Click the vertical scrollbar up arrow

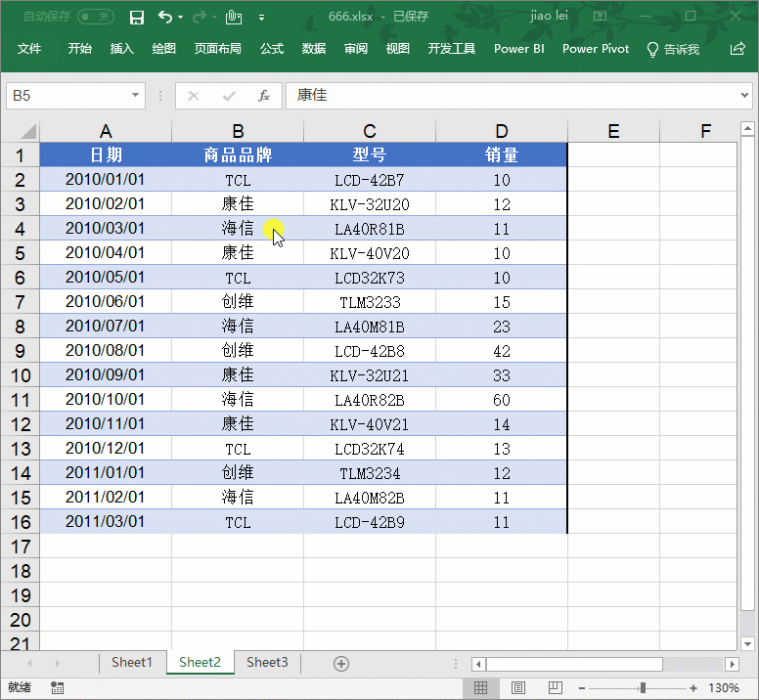pos(748,129)
